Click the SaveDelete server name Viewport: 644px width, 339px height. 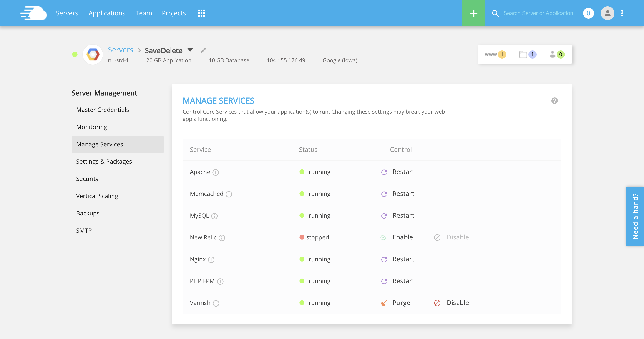pos(164,50)
